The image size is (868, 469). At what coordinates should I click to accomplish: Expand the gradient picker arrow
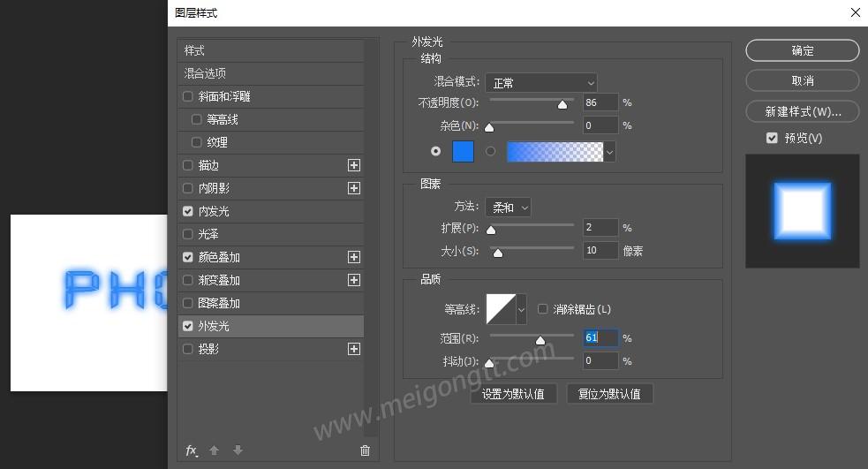609,152
